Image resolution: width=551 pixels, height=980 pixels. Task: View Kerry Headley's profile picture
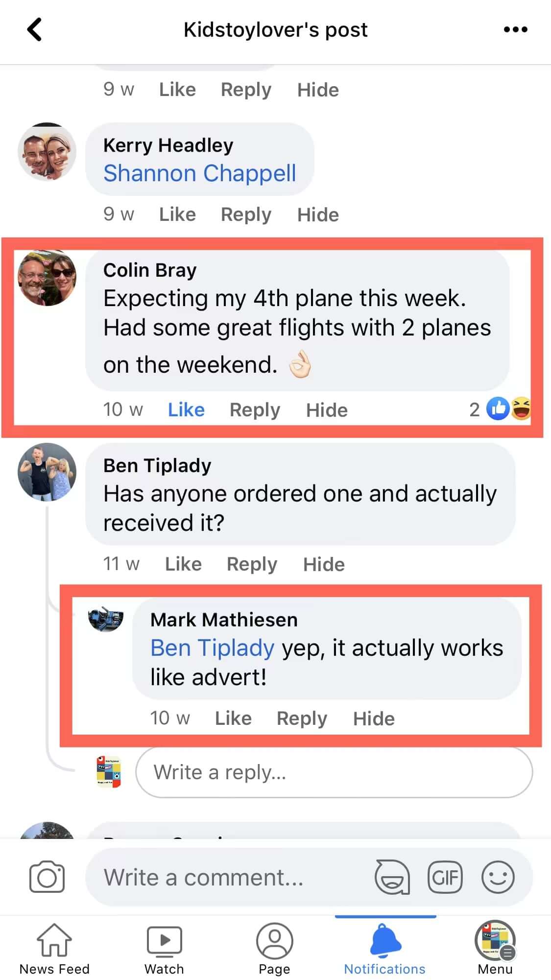pos(47,152)
